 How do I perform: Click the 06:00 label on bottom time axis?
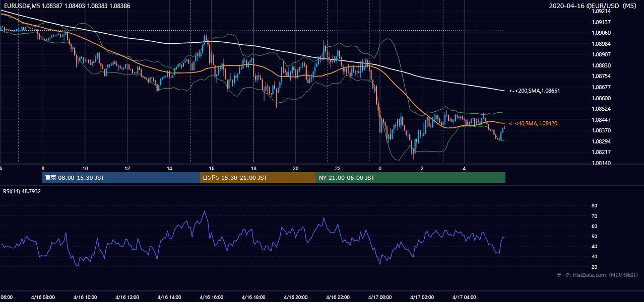6,297
